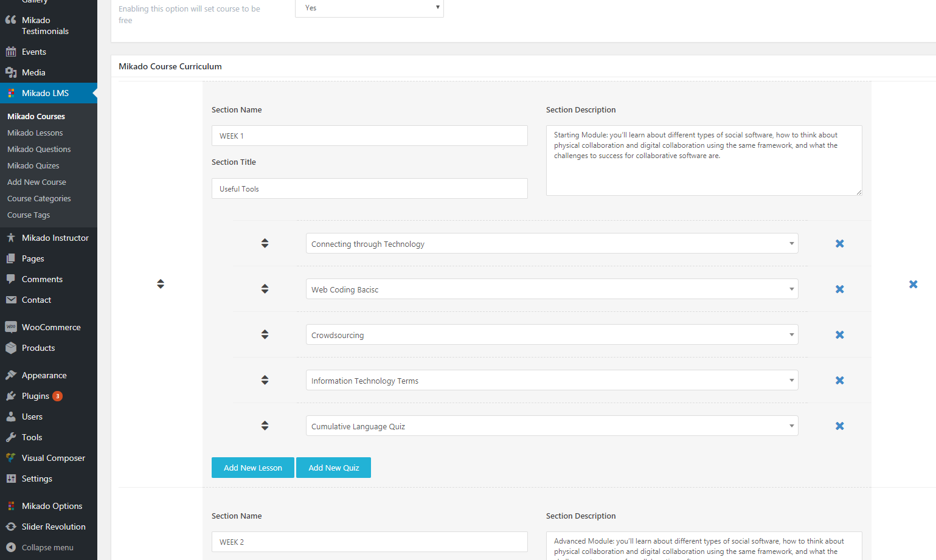This screenshot has width=936, height=560.
Task: Remove the Cumulative Language Quiz row
Action: click(840, 426)
